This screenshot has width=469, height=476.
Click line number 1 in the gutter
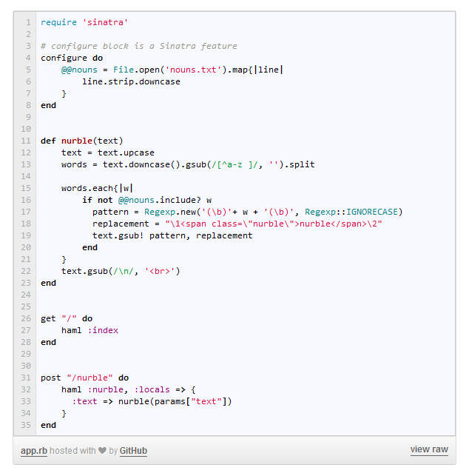pos(27,22)
